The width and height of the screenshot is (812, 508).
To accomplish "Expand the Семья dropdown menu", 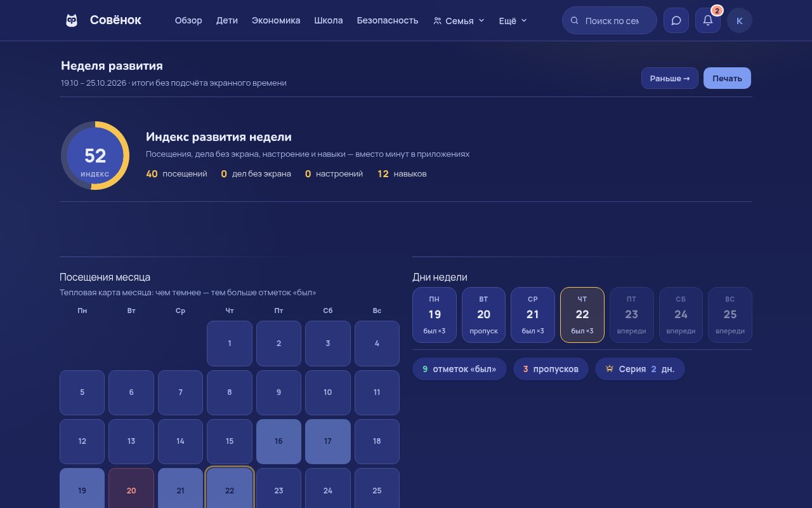I will 459,20.
